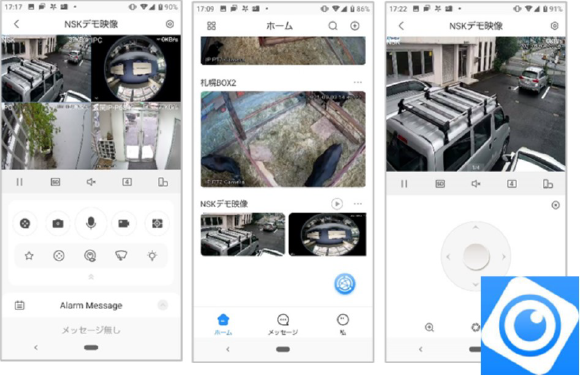Change 4-split layout on left phone
Screen dimensions: 580x377
(x=127, y=182)
